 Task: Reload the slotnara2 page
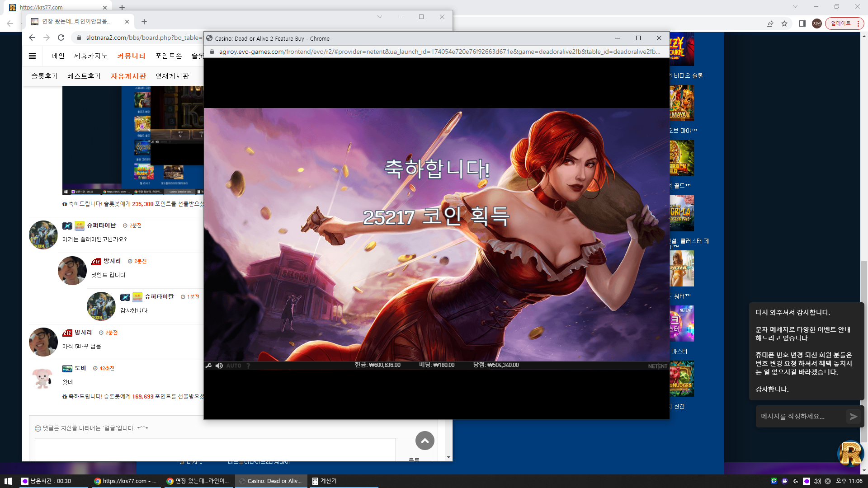pos(61,38)
